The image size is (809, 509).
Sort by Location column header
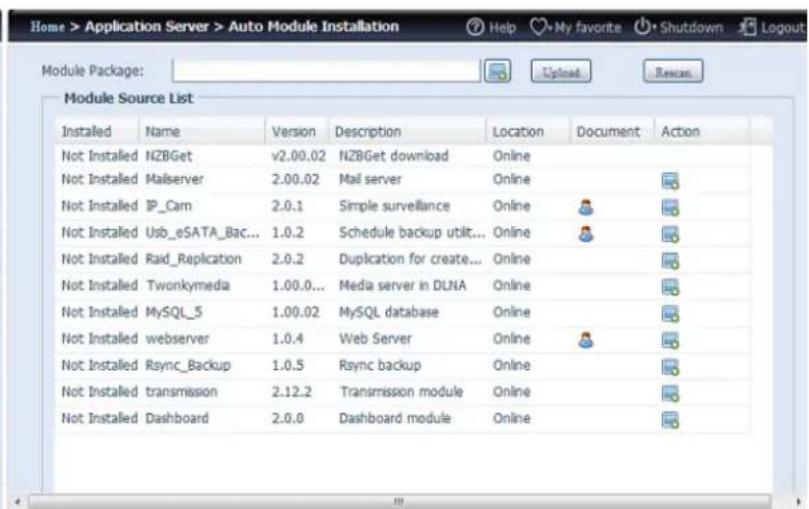click(x=528, y=132)
